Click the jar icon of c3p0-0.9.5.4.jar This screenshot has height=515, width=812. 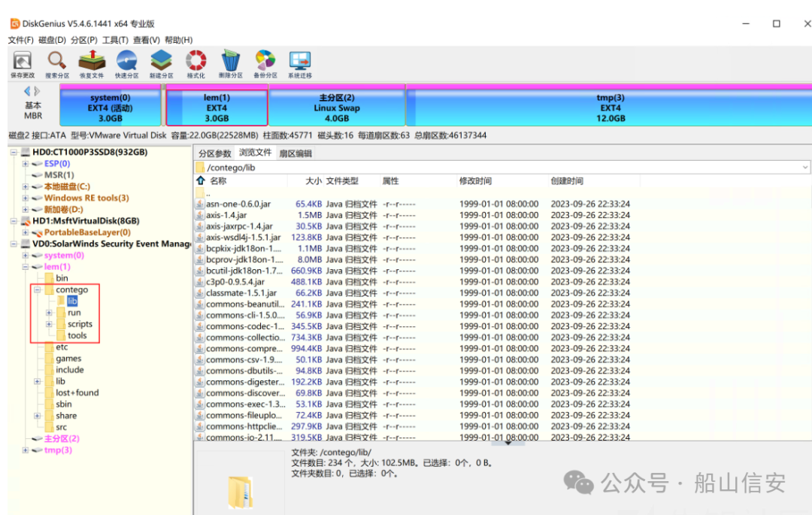pyautogui.click(x=199, y=282)
